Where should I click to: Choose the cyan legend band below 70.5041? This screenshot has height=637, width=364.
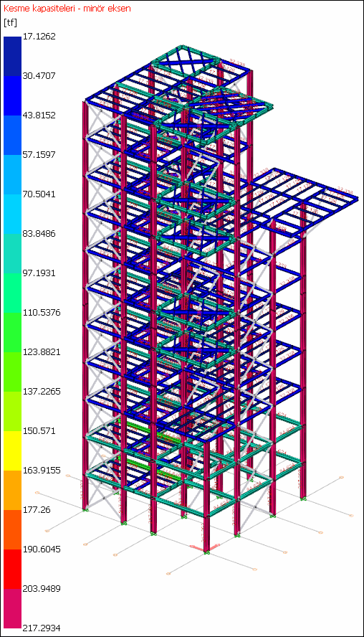click(12, 214)
